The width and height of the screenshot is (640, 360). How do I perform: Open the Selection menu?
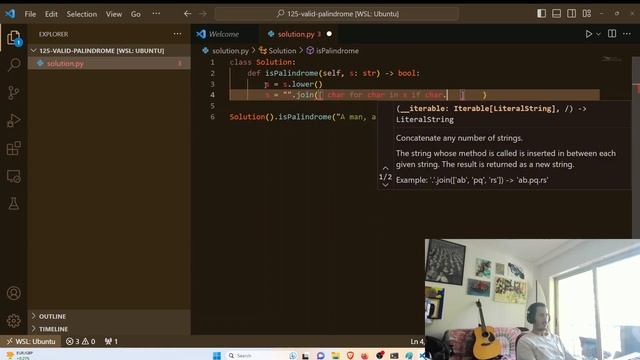[82, 14]
